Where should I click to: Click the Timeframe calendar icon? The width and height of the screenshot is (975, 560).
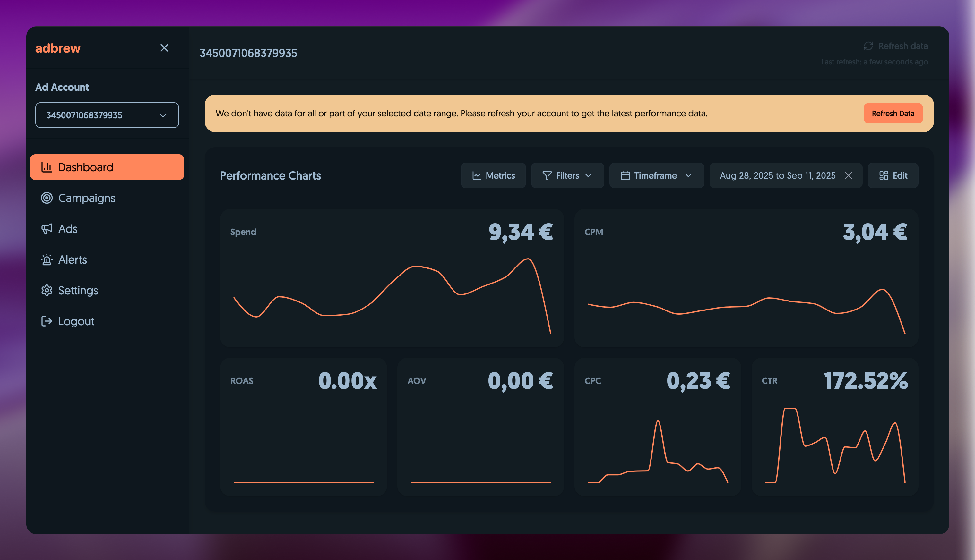click(625, 175)
